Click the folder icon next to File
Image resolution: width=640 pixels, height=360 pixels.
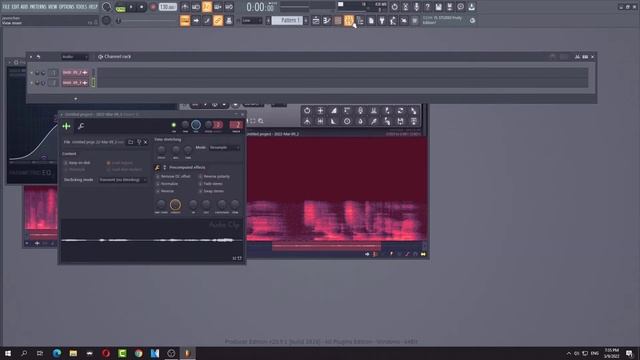pyautogui.click(x=131, y=142)
